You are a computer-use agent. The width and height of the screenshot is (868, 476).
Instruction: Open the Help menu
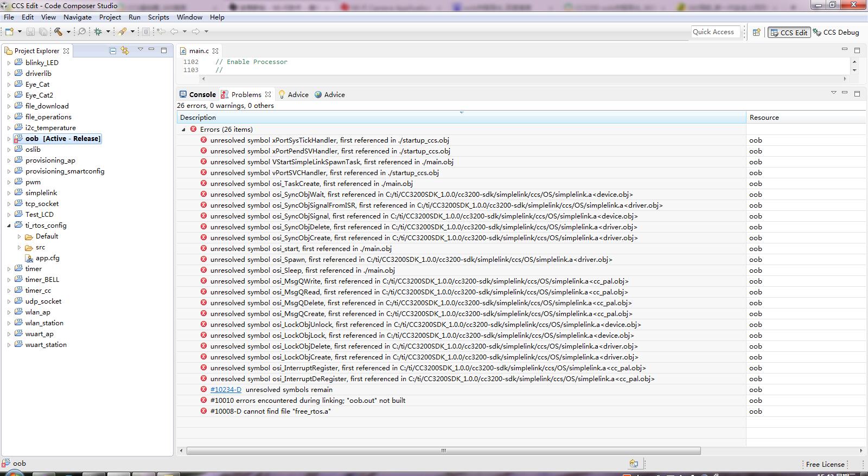coord(217,17)
